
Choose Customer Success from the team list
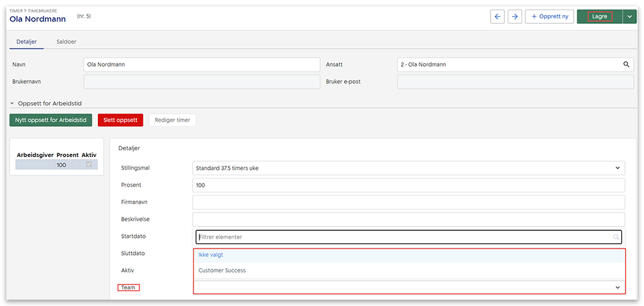pos(222,271)
